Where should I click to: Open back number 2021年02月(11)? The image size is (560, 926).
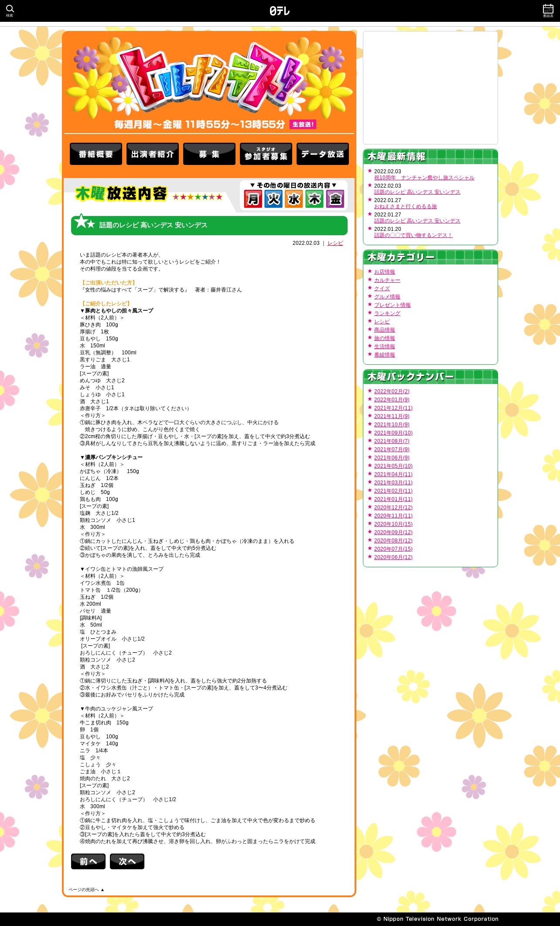click(393, 491)
